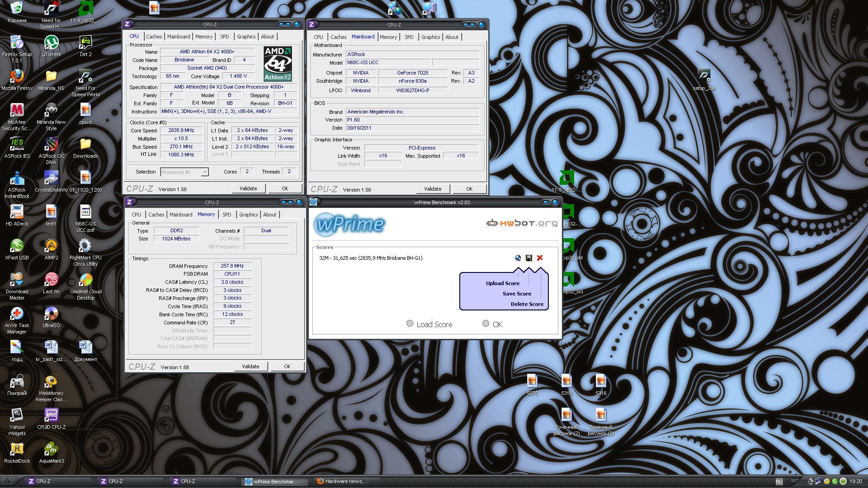The width and height of the screenshot is (868, 488).
Task: Open the Recycle Bin (Корзина) desktop icon
Action: point(17,11)
